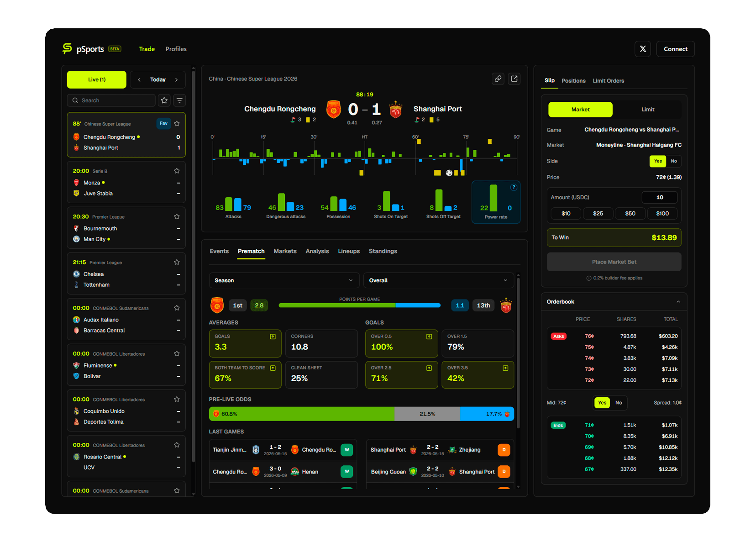Open the Limit Orders tab
This screenshot has width=756, height=542.
(x=608, y=81)
